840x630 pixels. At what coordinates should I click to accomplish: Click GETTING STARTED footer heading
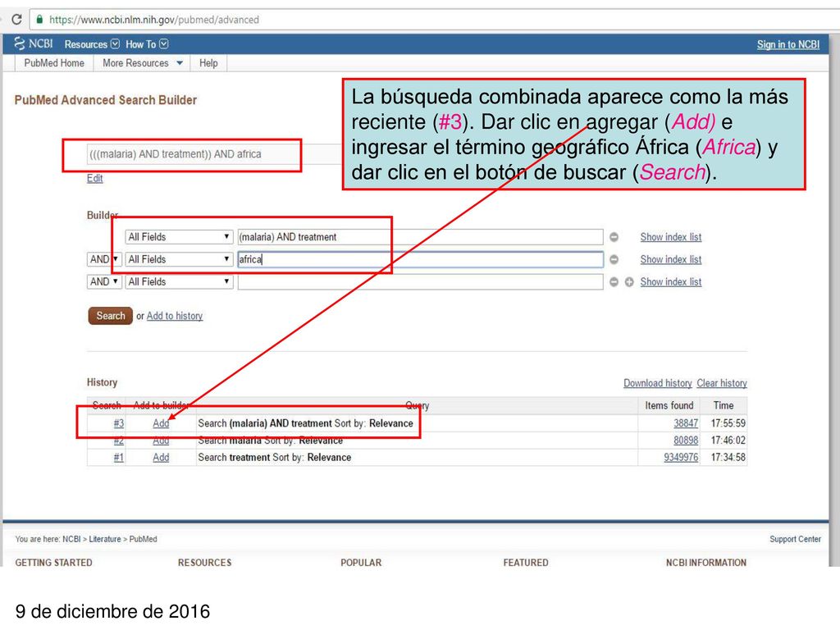click(x=53, y=563)
